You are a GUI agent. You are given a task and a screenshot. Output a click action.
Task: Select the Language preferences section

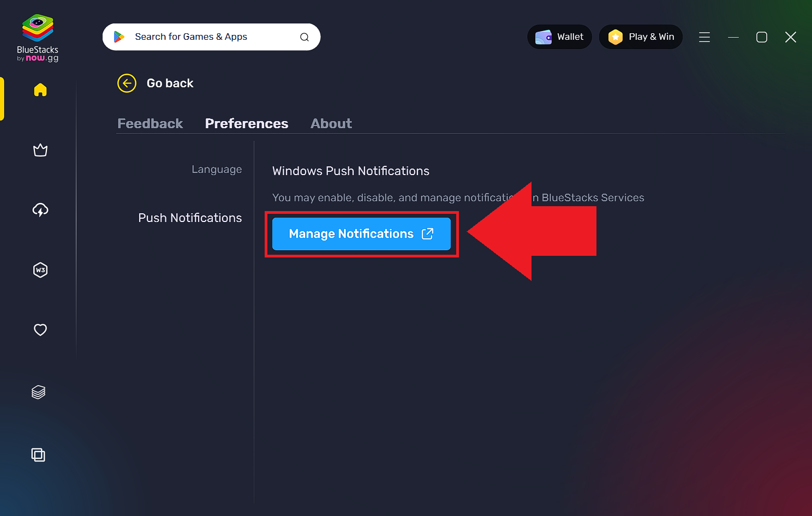[x=217, y=169]
